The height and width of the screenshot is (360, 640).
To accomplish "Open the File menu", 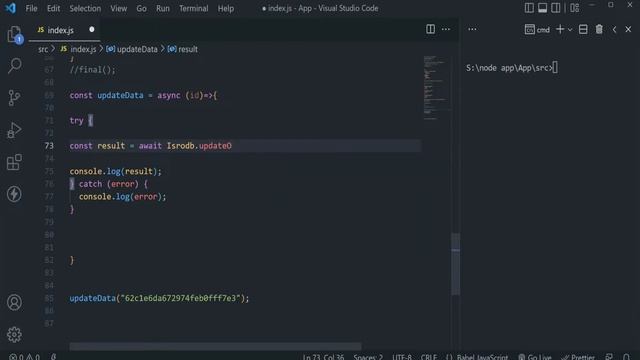I will 31,8.
